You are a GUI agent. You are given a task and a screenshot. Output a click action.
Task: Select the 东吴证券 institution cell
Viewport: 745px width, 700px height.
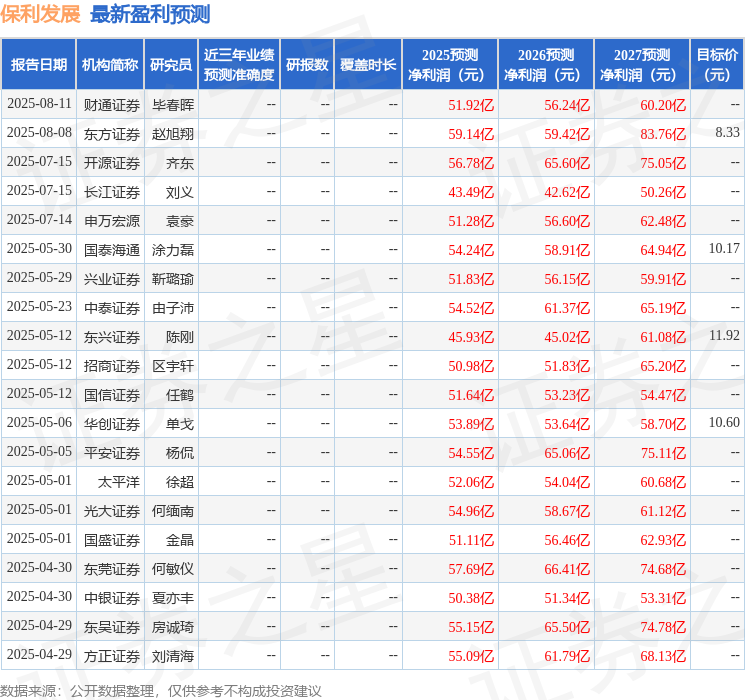[112, 627]
